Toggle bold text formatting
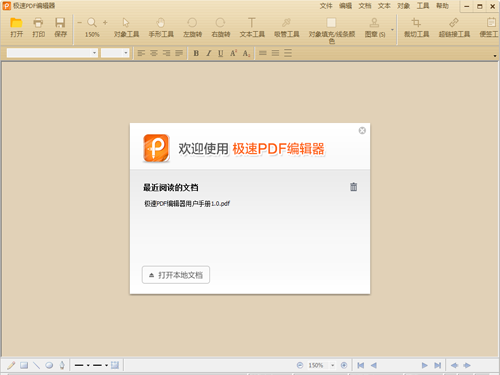 click(x=196, y=53)
